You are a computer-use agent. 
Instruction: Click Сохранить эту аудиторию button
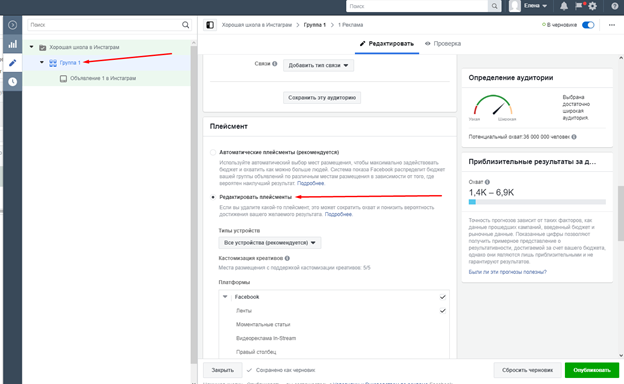pos(322,97)
